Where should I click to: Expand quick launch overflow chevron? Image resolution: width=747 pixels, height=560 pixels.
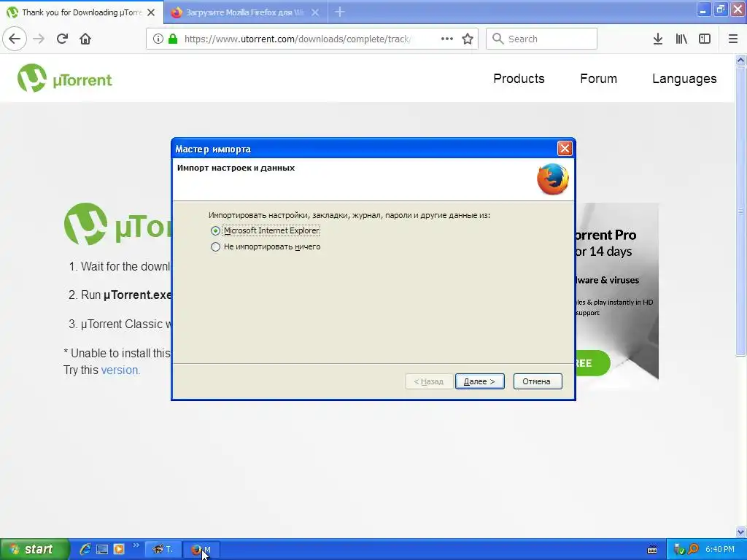[x=136, y=545]
